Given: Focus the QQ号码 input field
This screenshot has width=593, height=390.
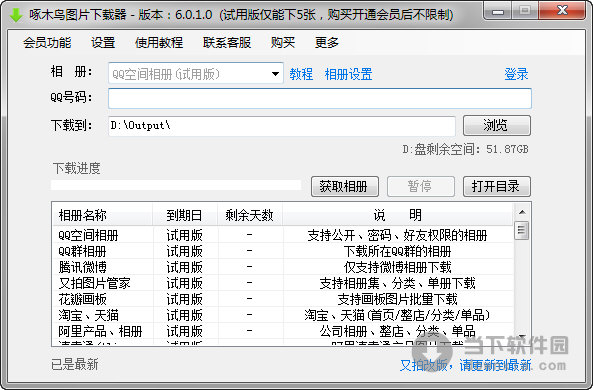Looking at the screenshot, I should pos(320,98).
